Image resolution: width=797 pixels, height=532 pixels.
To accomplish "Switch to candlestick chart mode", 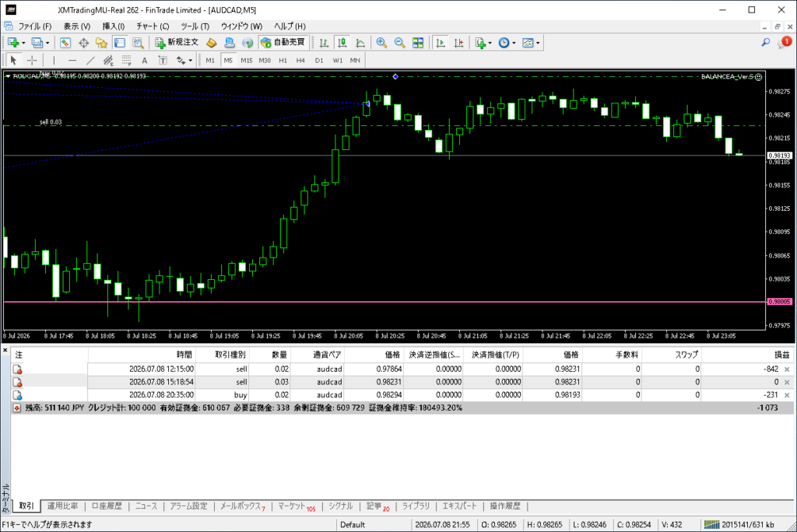I will [x=342, y=43].
